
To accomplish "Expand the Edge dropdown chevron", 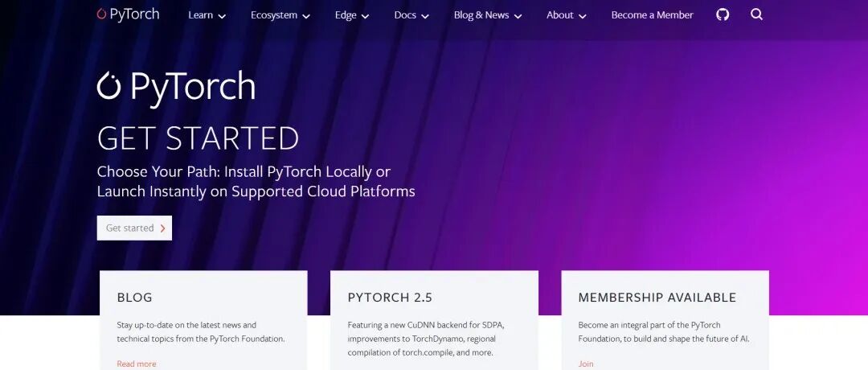I will pyautogui.click(x=366, y=17).
